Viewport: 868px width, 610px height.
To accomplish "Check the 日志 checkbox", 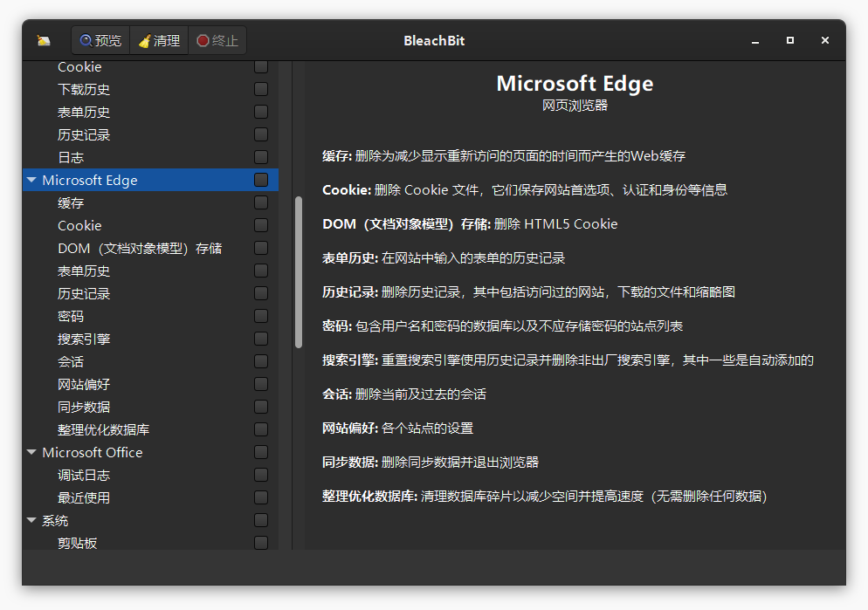I will [x=261, y=157].
